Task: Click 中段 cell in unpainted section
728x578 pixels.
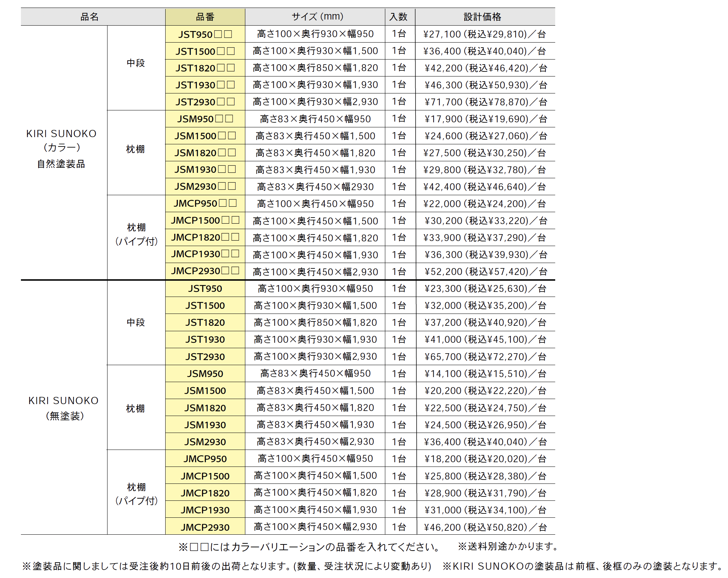Action: point(136,323)
